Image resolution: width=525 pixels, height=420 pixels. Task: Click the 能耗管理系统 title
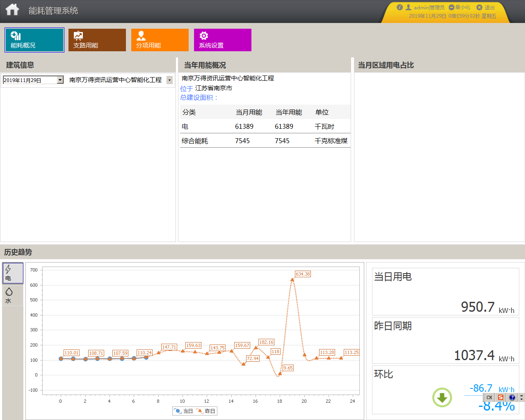53,10
